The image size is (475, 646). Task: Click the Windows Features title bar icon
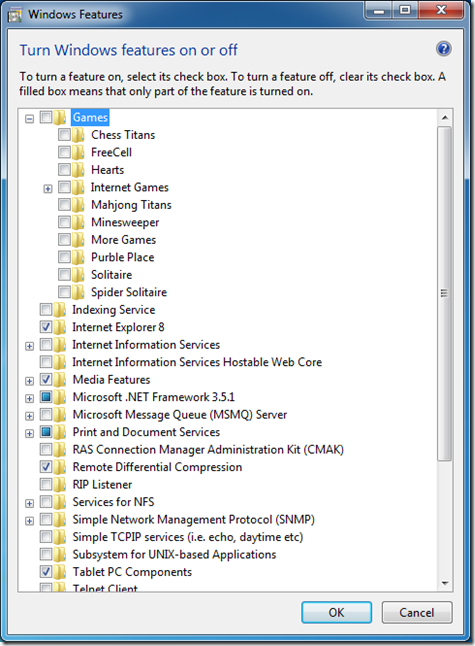coord(15,15)
